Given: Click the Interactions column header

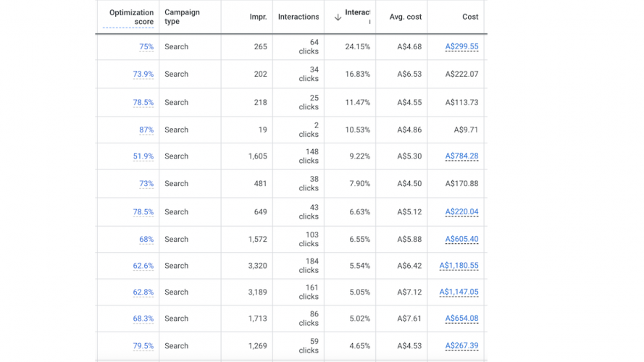Looking at the screenshot, I should pyautogui.click(x=298, y=17).
